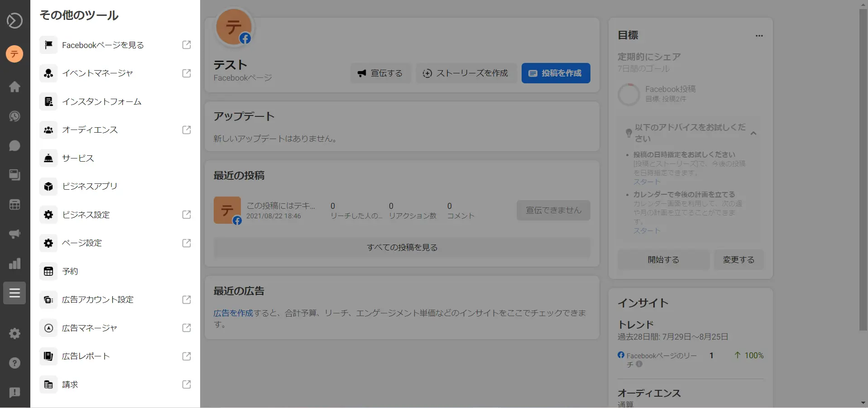Open the three-dot menu on 目標 card
The image size is (868, 408).
tap(759, 35)
